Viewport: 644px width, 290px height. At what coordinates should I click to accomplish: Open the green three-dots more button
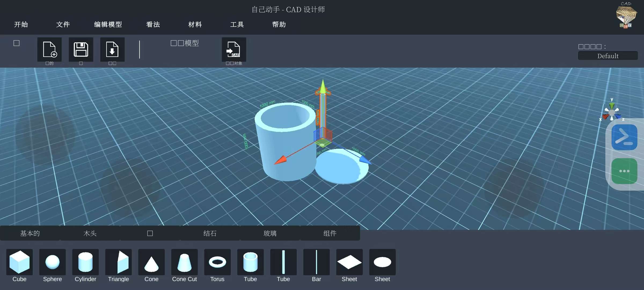[624, 171]
